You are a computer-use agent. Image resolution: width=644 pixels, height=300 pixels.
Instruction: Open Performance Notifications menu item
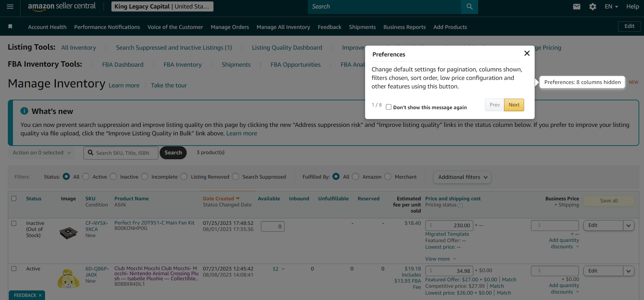107,27
